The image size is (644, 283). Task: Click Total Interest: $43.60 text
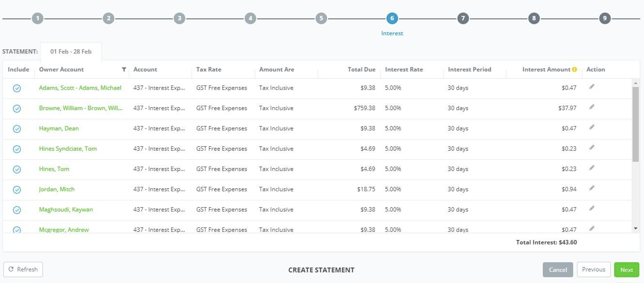coord(546,242)
